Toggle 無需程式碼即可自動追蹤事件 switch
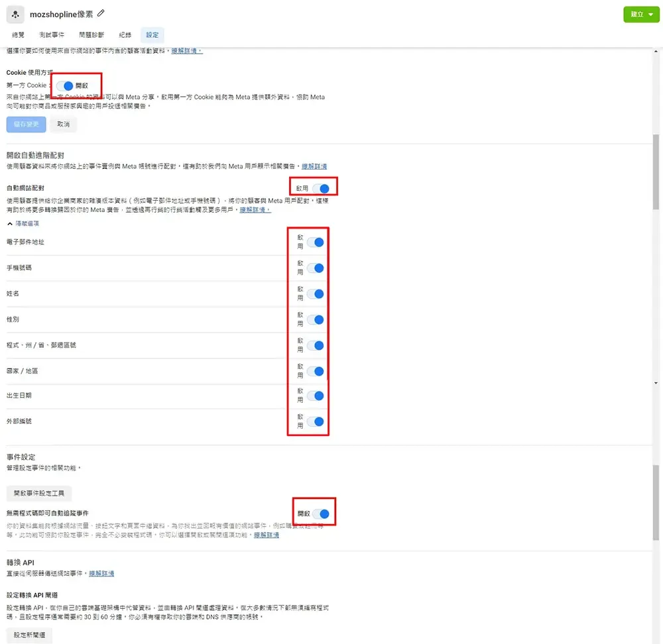The image size is (663, 644). (x=321, y=514)
